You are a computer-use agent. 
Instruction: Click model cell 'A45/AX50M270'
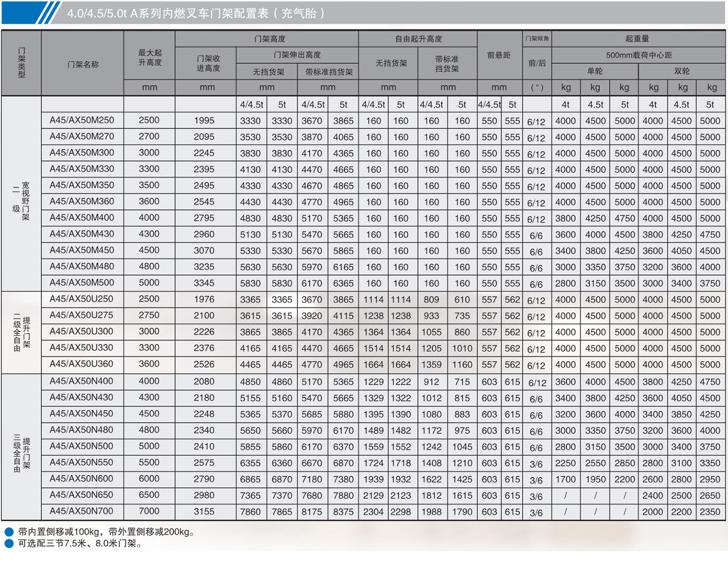tap(82, 136)
